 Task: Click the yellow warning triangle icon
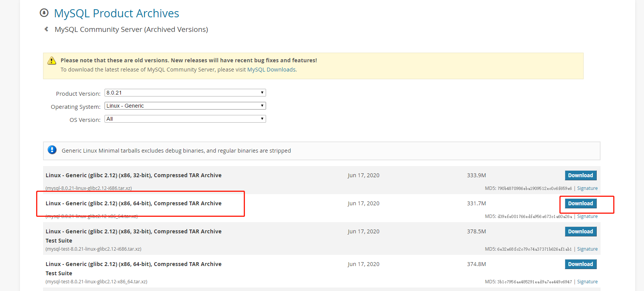tap(52, 61)
